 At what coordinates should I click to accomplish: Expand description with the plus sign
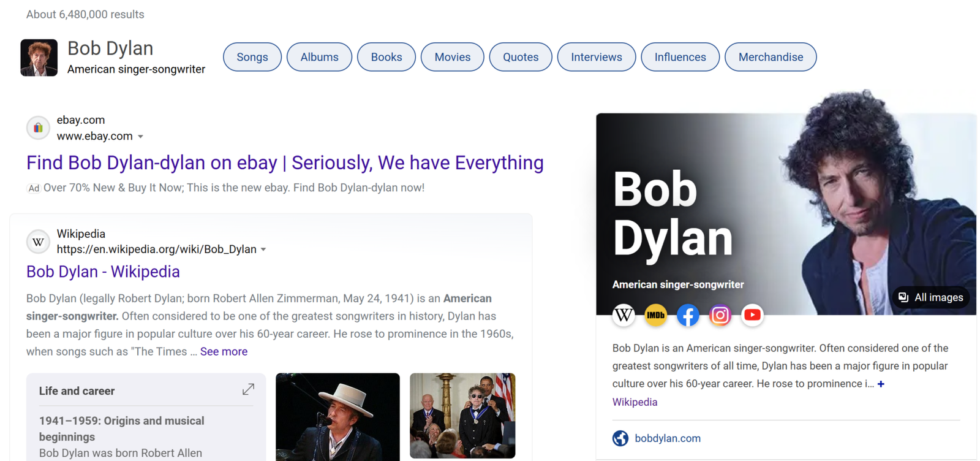pos(881,384)
